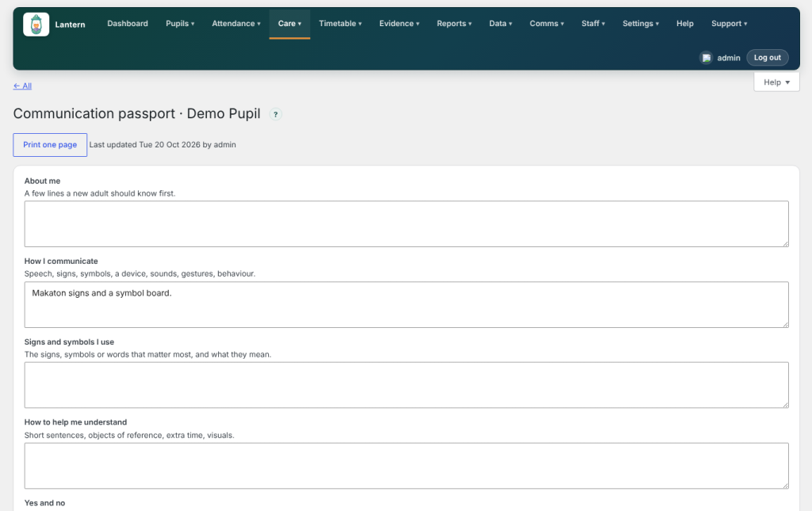This screenshot has height=511, width=812.
Task: Expand the Help dropdown below header
Action: coord(776,82)
